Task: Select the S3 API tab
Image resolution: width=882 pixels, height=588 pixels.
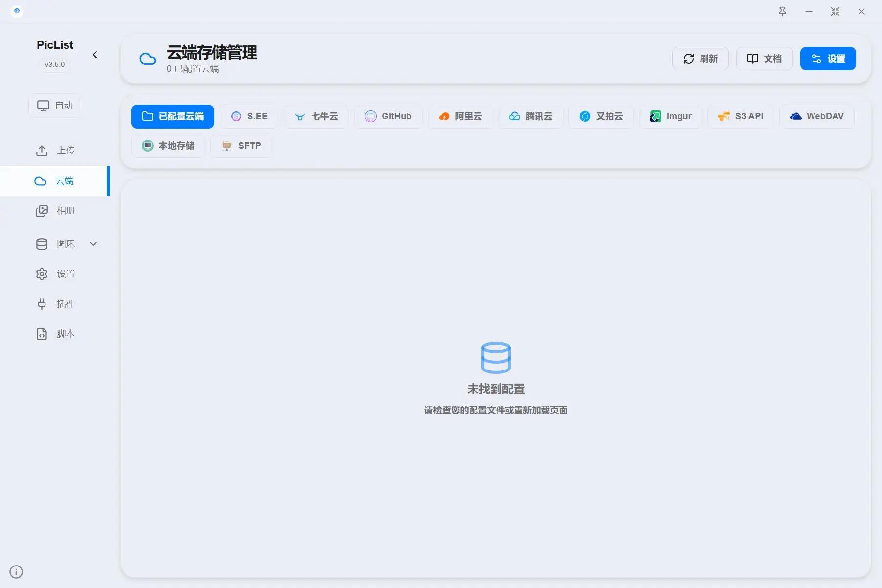Action: click(x=741, y=116)
